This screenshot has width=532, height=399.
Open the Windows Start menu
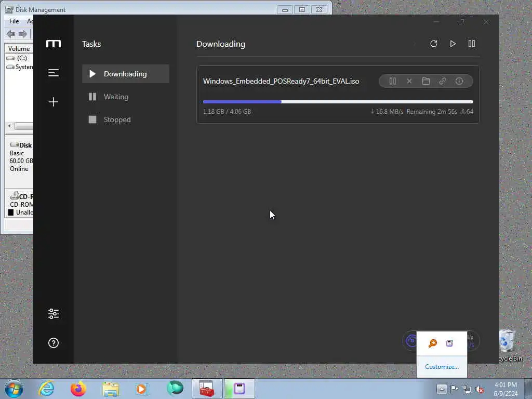(14, 389)
